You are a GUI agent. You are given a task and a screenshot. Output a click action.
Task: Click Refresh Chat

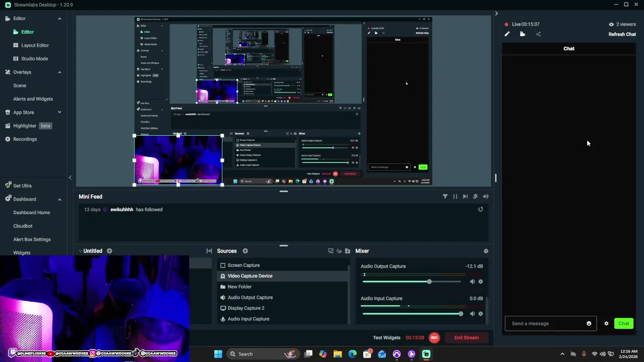[x=622, y=34]
